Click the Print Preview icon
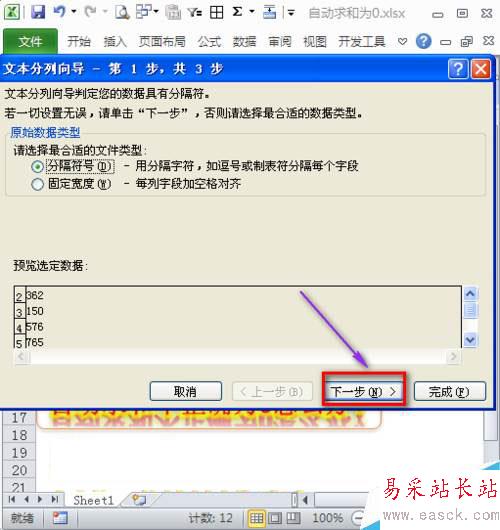The height and width of the screenshot is (530, 500). pos(122,13)
